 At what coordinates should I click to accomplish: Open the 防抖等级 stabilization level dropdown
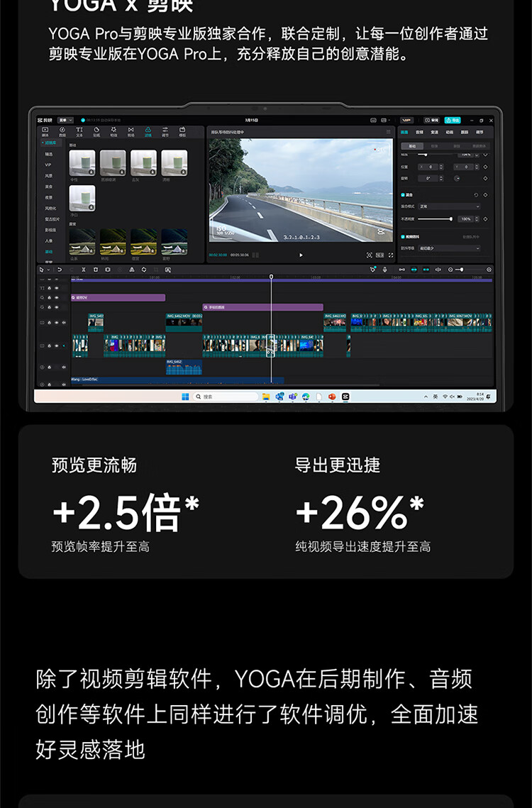point(449,248)
